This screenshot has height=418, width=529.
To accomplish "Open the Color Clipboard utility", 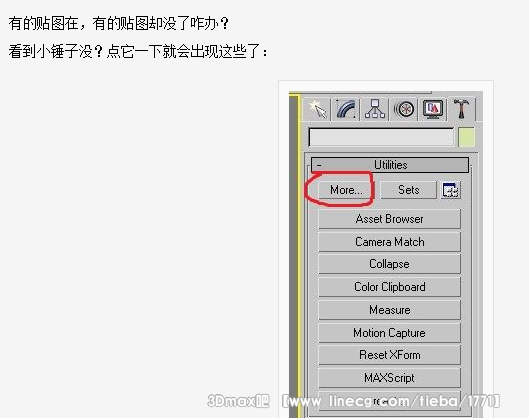I will point(389,287).
